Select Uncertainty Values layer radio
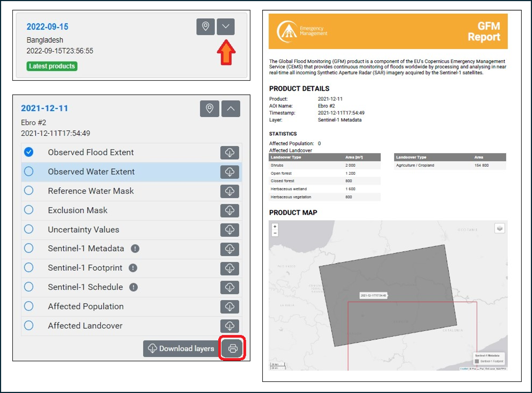 pos(29,229)
